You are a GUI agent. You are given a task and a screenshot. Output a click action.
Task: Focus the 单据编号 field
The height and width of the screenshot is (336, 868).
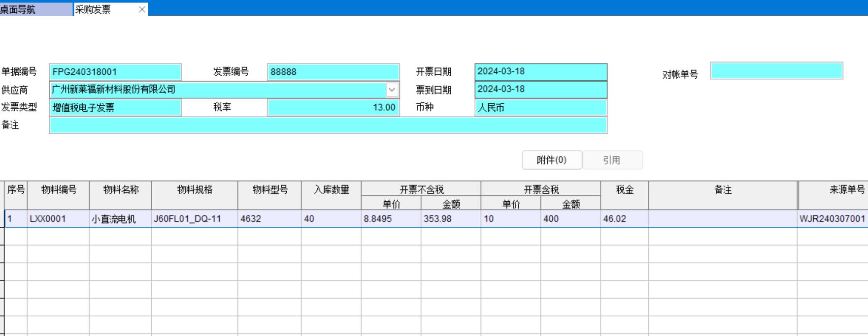coord(115,72)
